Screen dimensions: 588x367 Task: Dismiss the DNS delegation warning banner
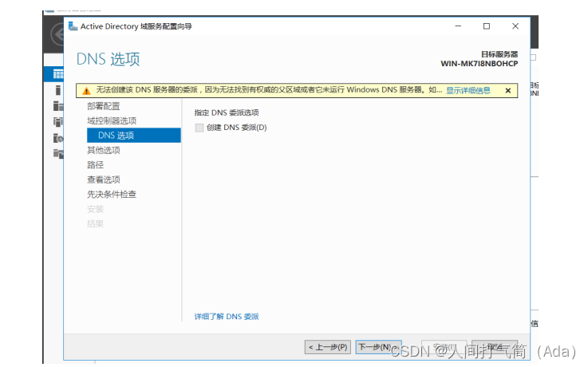507,90
